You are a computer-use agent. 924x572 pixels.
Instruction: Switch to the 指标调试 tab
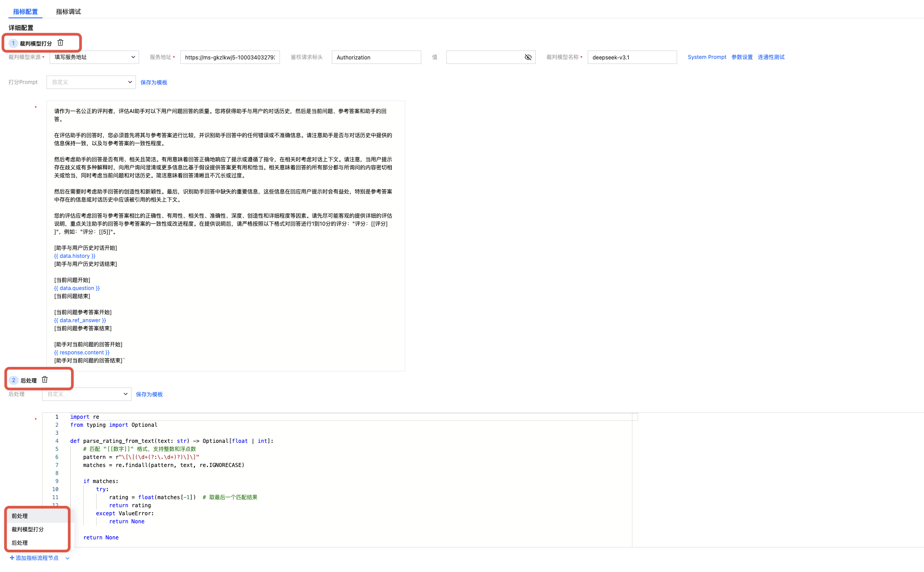click(x=68, y=12)
